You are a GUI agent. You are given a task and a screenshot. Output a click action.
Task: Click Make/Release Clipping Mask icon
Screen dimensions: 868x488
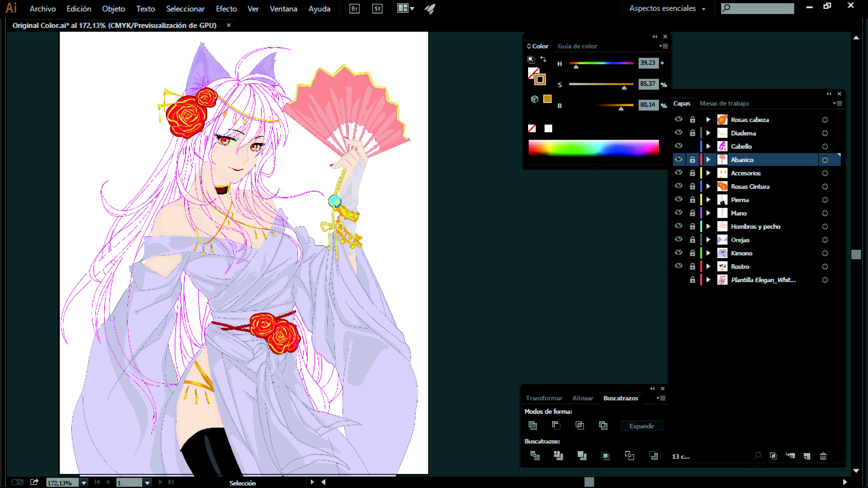pyautogui.click(x=773, y=456)
